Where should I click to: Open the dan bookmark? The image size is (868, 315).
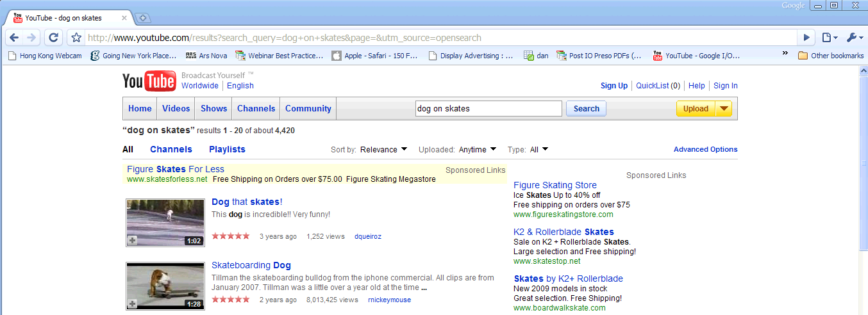click(536, 56)
